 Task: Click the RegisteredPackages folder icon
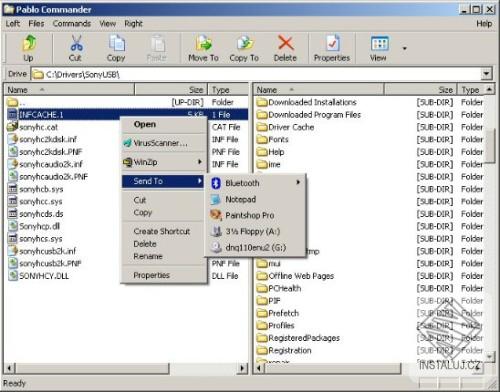(x=262, y=338)
